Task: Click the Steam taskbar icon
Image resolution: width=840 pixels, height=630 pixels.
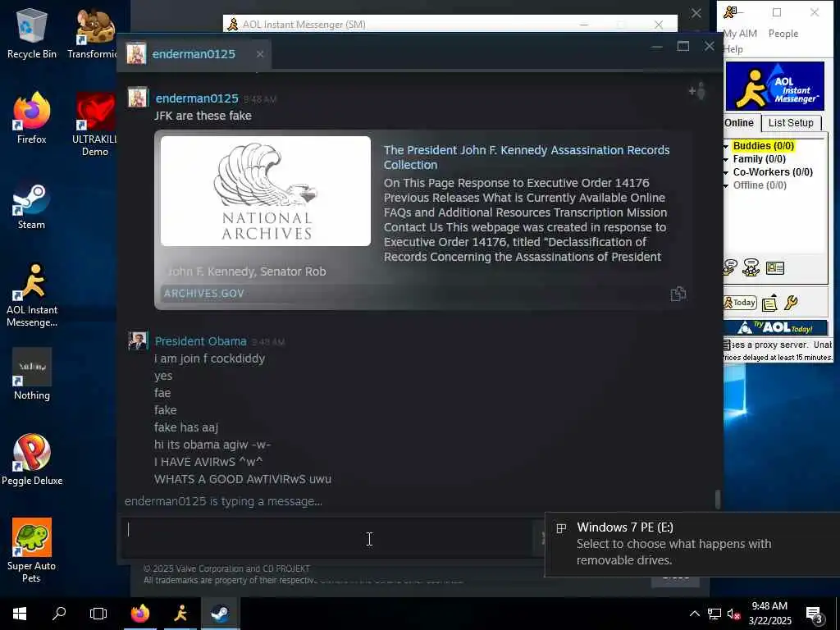Action: (x=220, y=614)
